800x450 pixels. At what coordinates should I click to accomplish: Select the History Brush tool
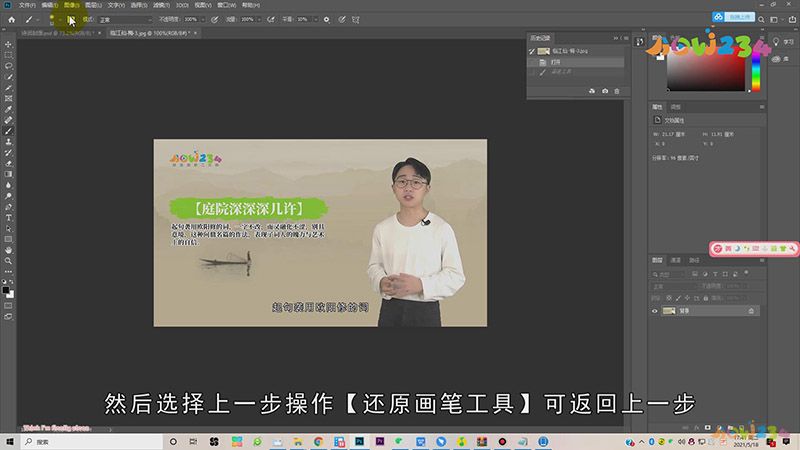click(8, 153)
